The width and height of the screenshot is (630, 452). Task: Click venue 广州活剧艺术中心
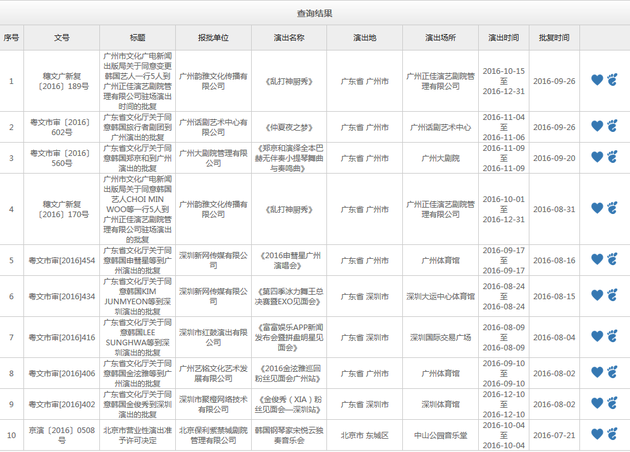pyautogui.click(x=440, y=128)
